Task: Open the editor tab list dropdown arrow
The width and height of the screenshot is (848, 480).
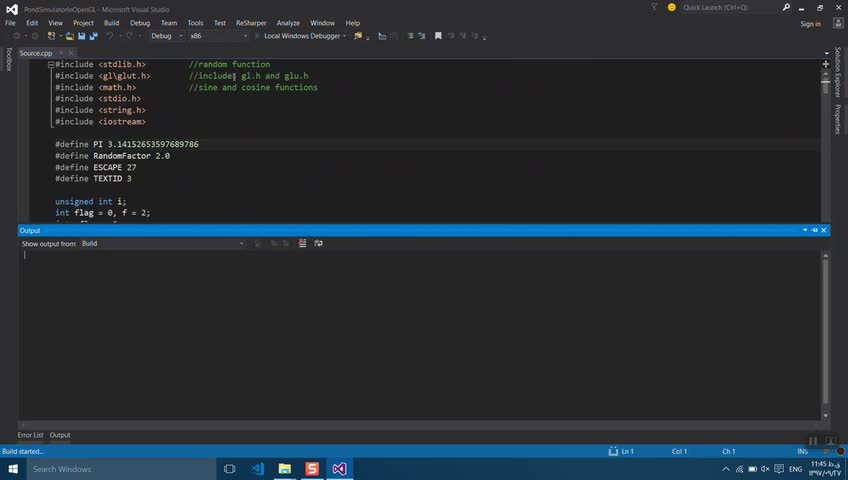Action: tap(826, 53)
